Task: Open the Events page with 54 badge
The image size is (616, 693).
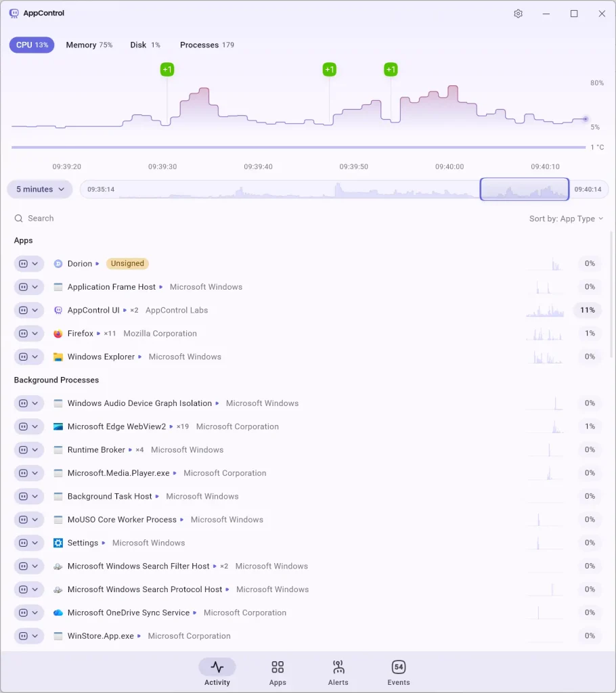Action: coord(399,673)
